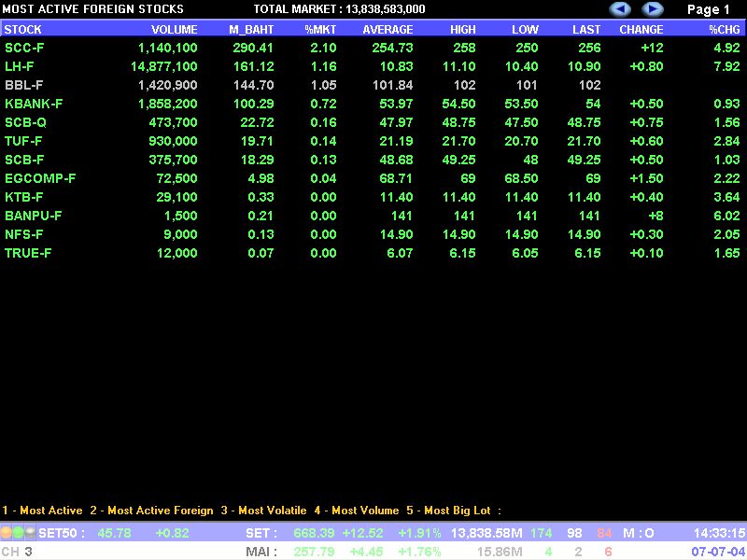The width and height of the screenshot is (747, 560).
Task: Click the Page 1 indicator
Action: click(x=709, y=9)
